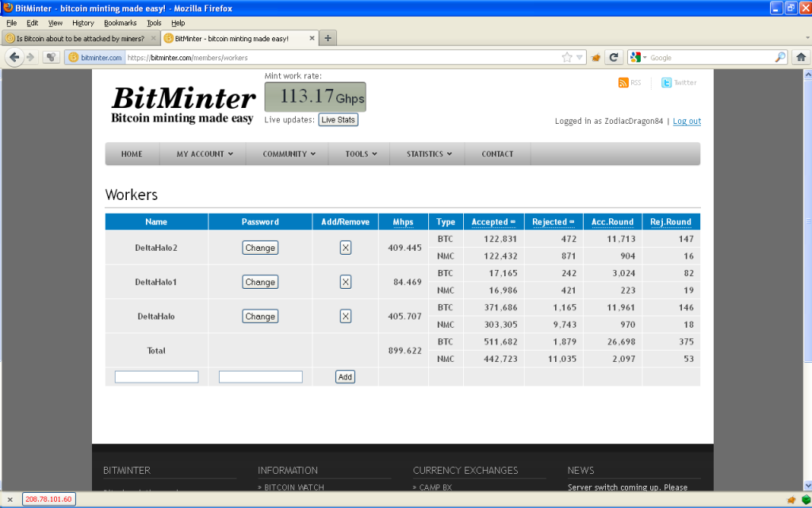Click the Firefox icon in the title bar
812x508 pixels.
pyautogui.click(x=8, y=8)
